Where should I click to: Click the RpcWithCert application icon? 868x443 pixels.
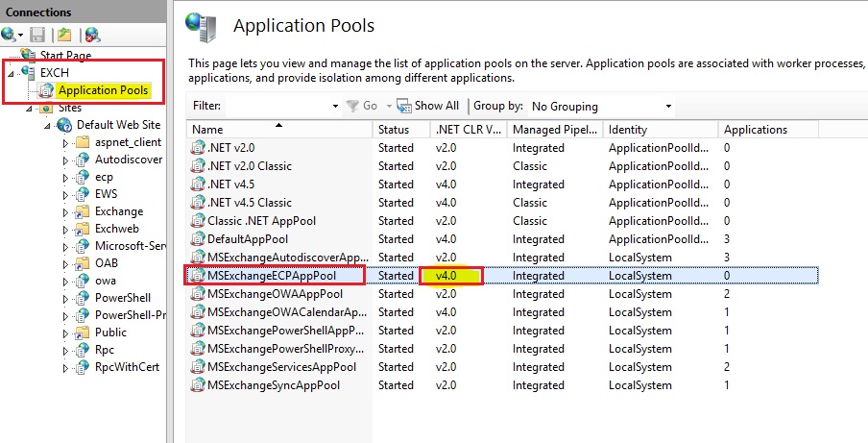[x=82, y=367]
